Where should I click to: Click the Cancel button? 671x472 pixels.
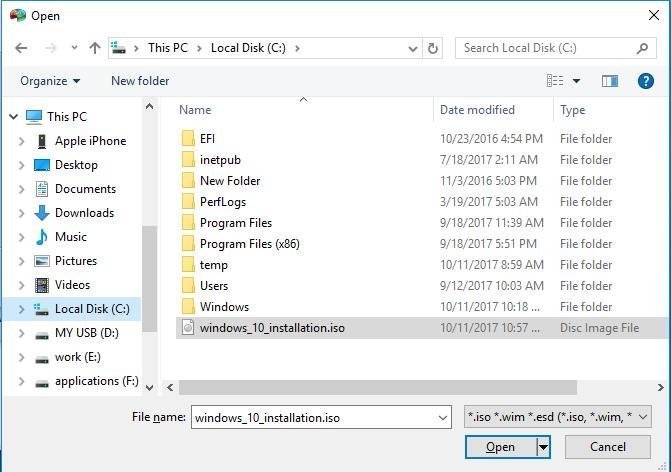click(607, 447)
